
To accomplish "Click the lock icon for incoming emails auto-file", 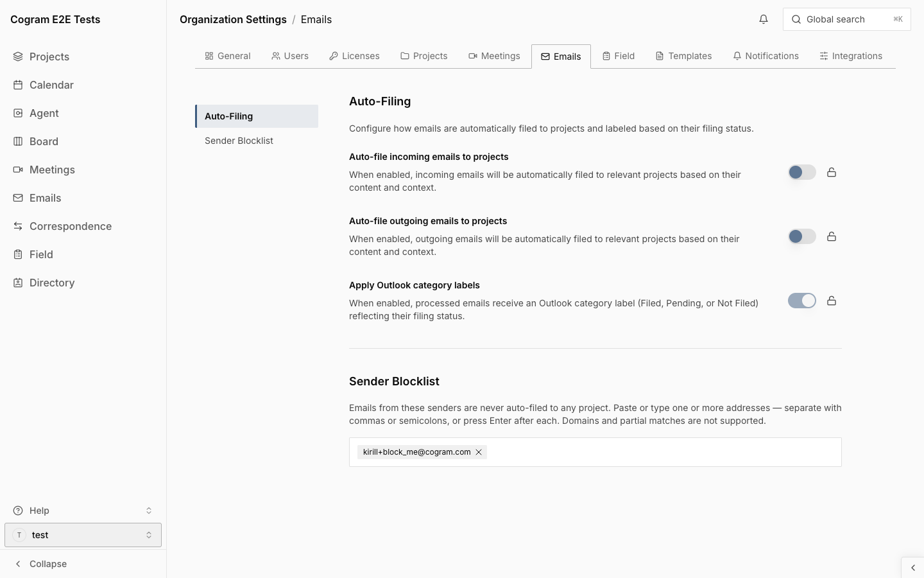I will point(832,172).
